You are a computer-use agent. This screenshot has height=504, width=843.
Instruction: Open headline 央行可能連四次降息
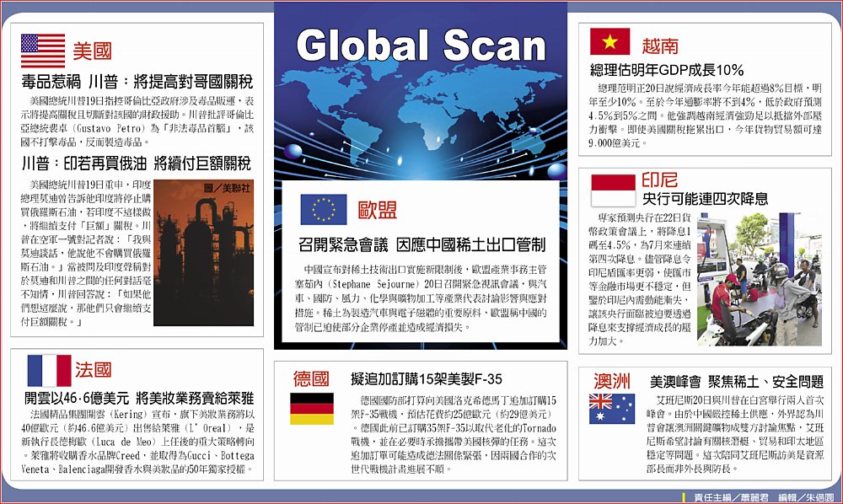[705, 199]
